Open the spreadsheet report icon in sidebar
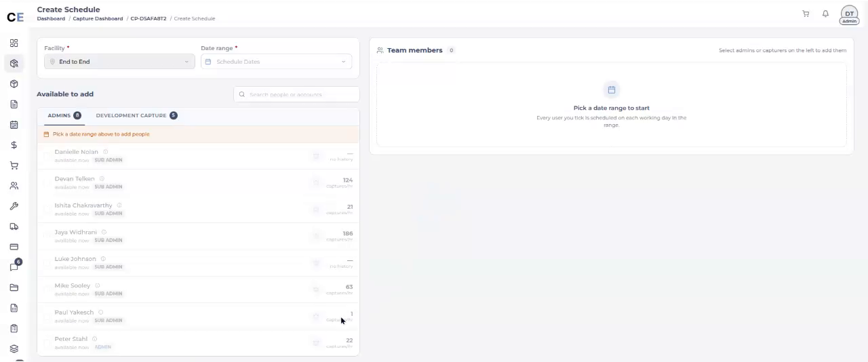This screenshot has height=362, width=868. click(x=14, y=308)
